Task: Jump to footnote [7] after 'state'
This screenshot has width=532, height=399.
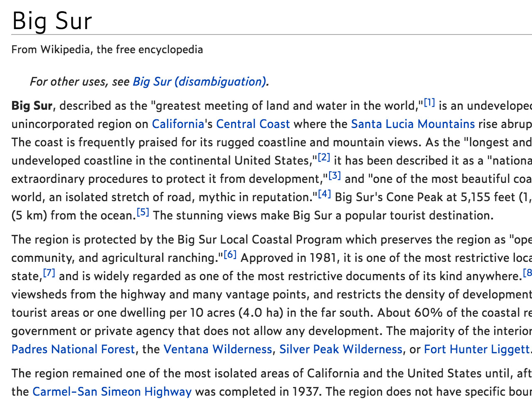Action: coord(49,273)
